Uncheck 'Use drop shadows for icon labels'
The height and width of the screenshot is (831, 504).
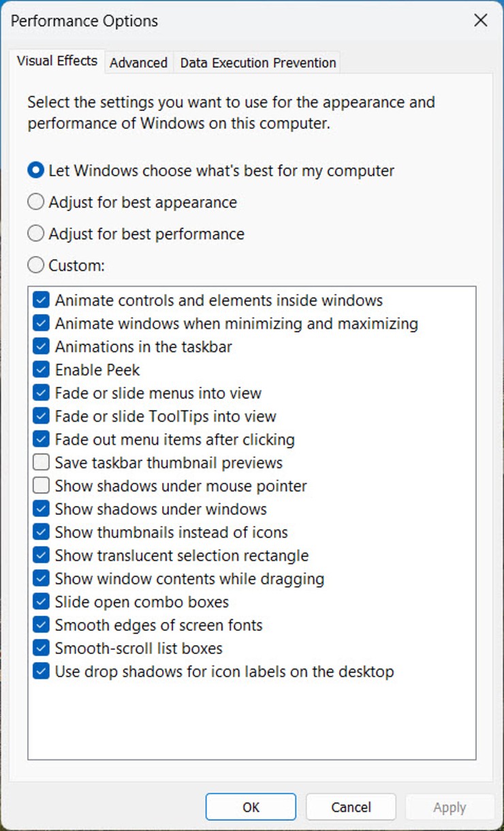(42, 672)
